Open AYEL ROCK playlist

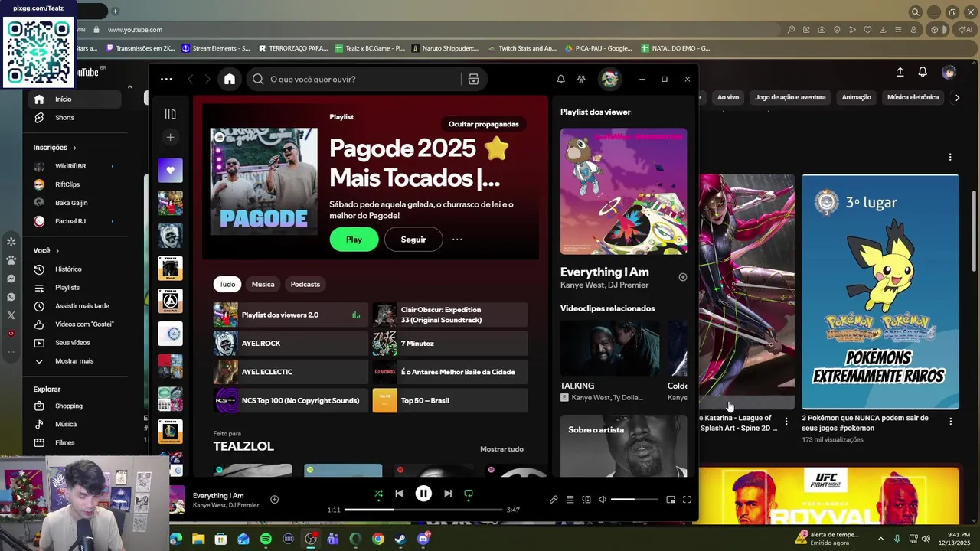pyautogui.click(x=291, y=344)
